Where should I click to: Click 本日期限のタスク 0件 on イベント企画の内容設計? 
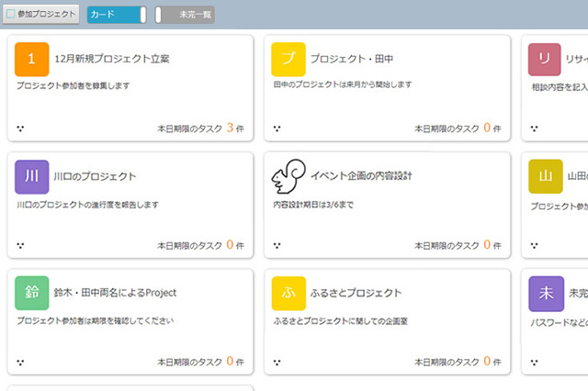[458, 245]
